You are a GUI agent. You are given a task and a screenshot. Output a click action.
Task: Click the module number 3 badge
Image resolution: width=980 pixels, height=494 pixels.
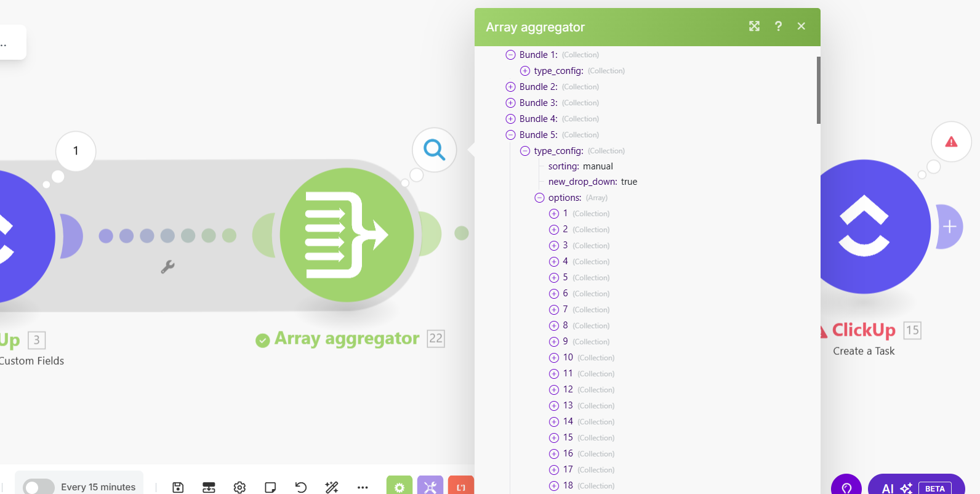[x=37, y=340]
